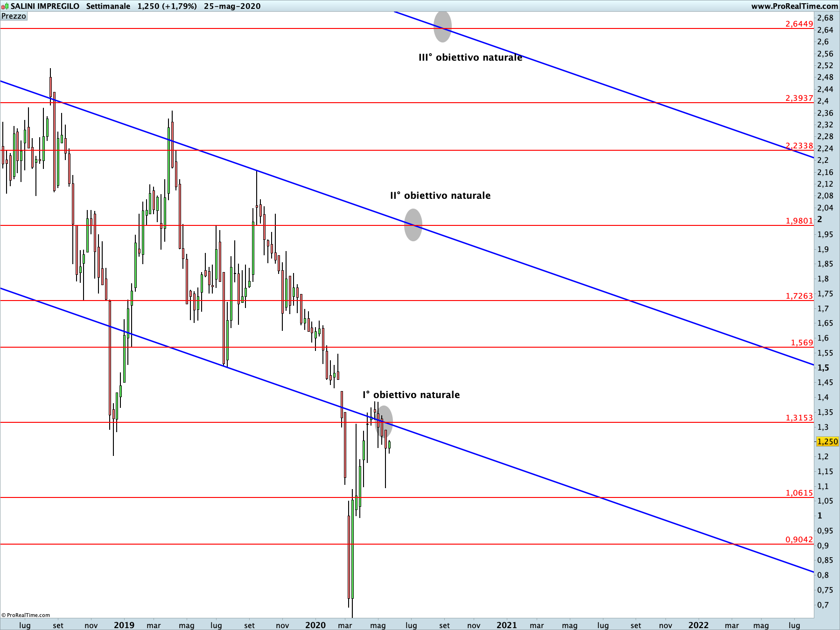Click the SALINI IMPREGILO instrument title
The width and height of the screenshot is (840, 630).
coord(45,6)
